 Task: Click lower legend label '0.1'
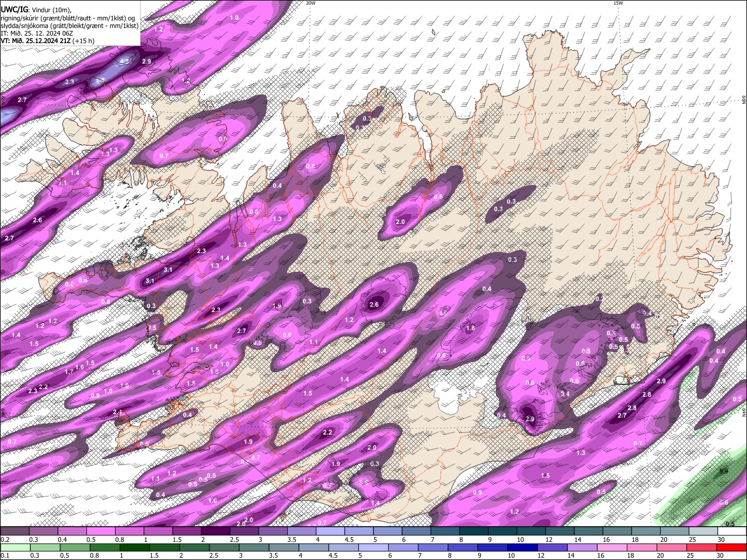tap(5, 555)
